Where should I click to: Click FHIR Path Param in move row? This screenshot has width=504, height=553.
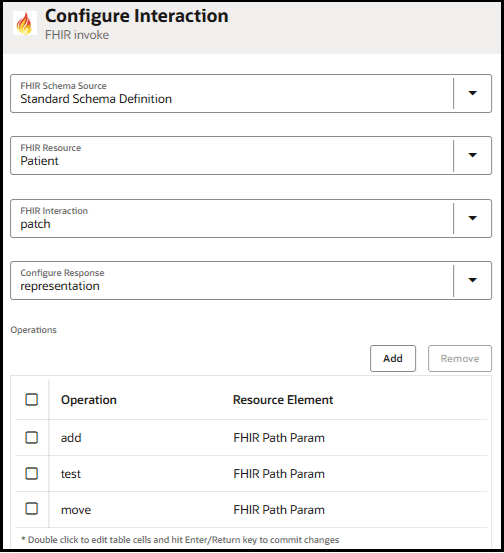(279, 510)
